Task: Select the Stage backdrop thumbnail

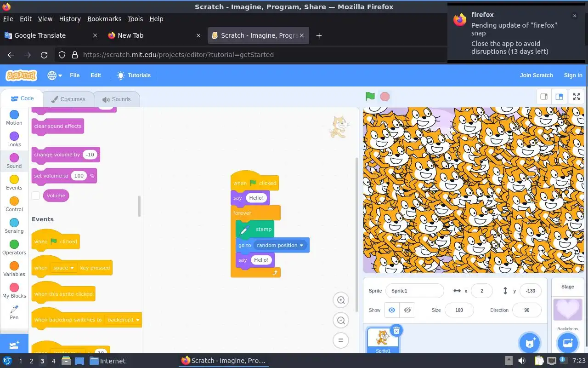Action: (x=567, y=310)
